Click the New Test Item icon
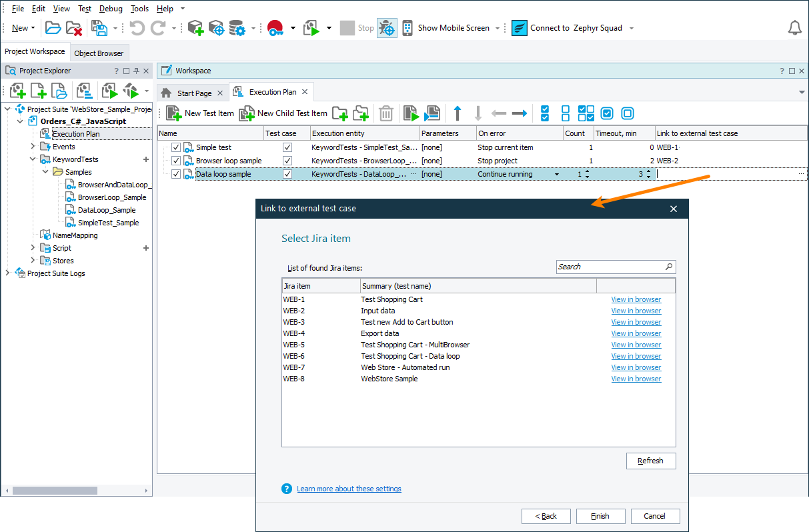Viewport: 809px width, 532px height. tap(174, 113)
